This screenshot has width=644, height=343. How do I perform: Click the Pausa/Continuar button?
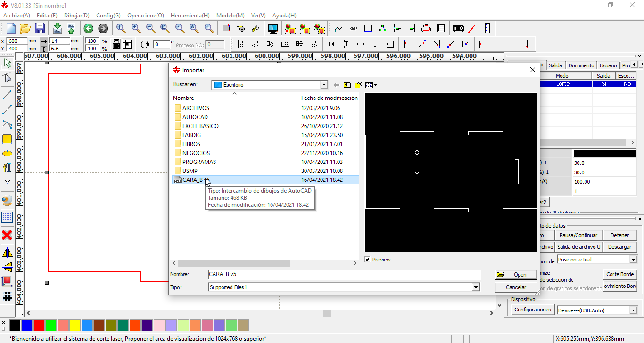(578, 235)
